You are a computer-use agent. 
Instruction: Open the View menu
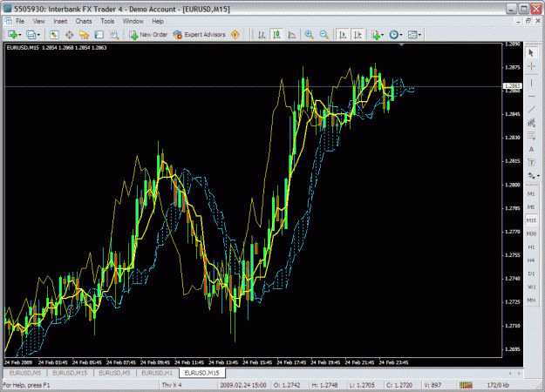point(39,21)
